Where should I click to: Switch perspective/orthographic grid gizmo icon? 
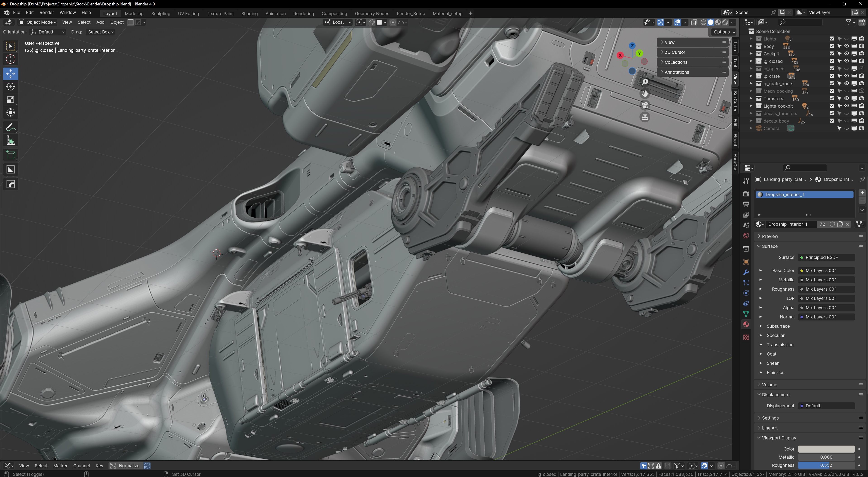[x=645, y=117]
